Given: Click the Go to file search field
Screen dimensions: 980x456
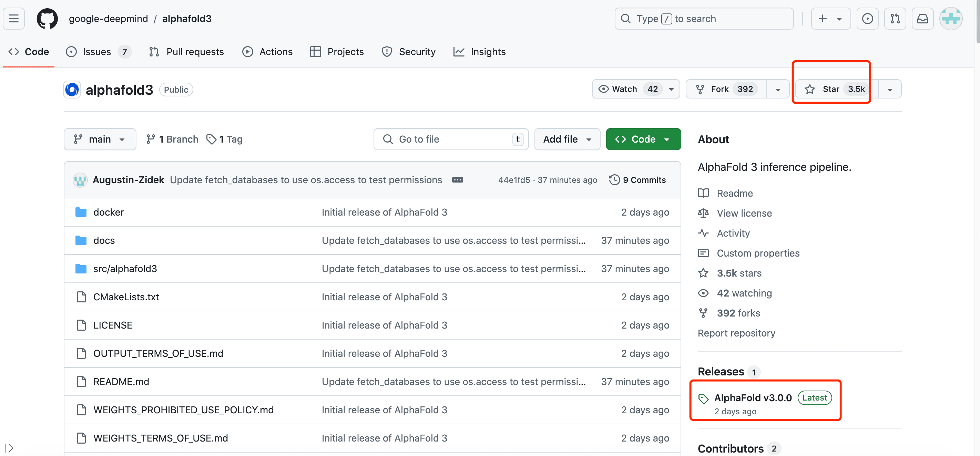Looking at the screenshot, I should click(x=451, y=139).
